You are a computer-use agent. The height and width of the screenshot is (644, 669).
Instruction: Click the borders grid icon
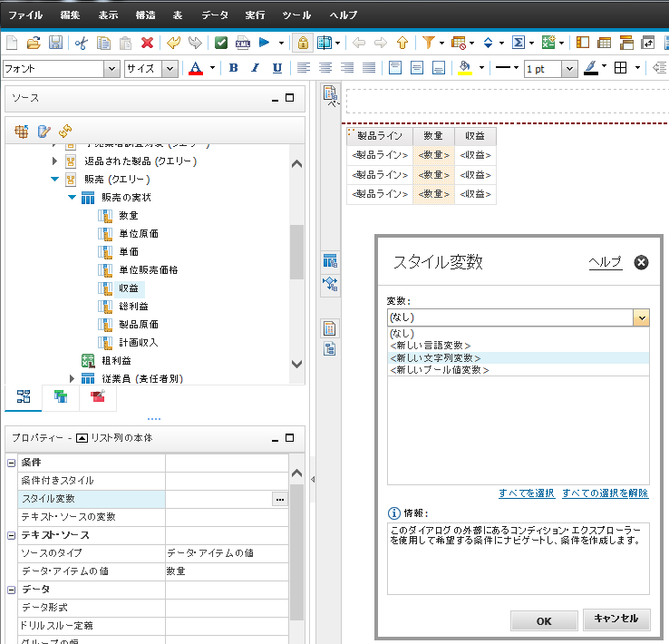[620, 68]
